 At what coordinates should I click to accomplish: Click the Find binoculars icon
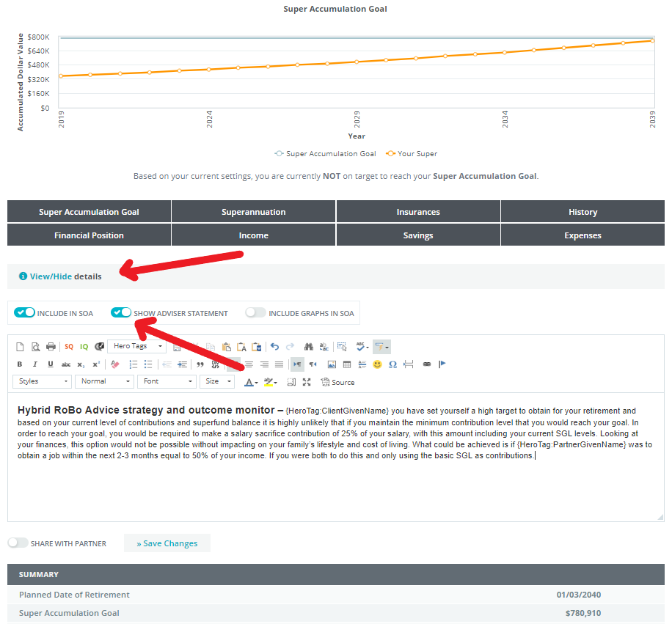[309, 347]
